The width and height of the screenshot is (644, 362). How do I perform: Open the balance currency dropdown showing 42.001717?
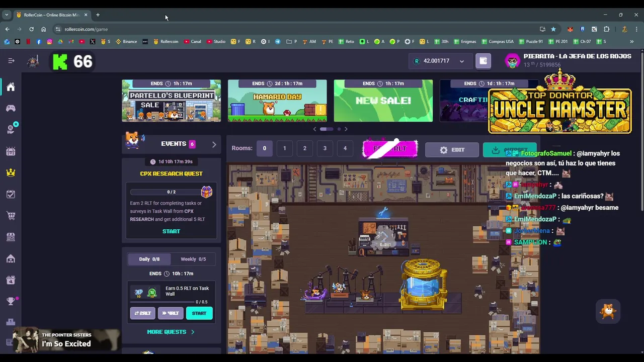pyautogui.click(x=440, y=61)
